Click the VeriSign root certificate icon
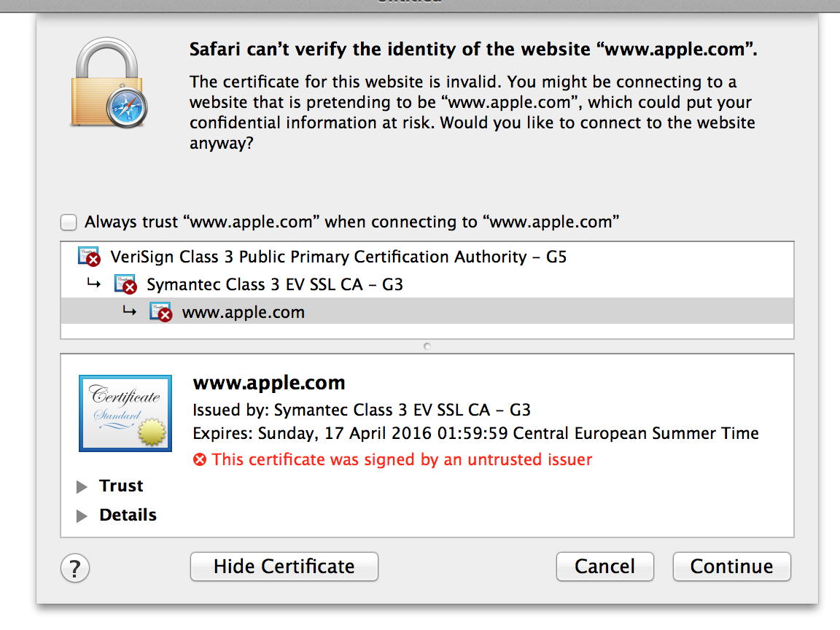This screenshot has width=840, height=630. tap(88, 257)
